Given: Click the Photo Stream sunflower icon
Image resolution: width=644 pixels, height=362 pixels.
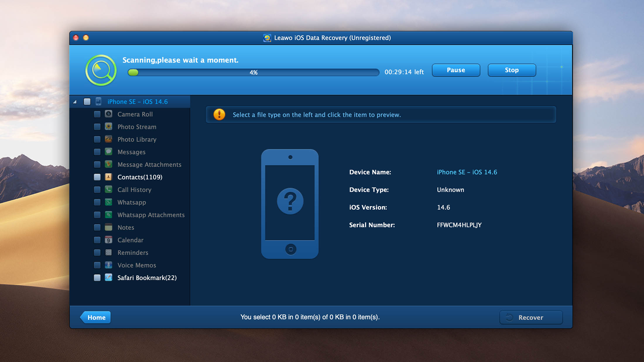Looking at the screenshot, I should pos(108,127).
